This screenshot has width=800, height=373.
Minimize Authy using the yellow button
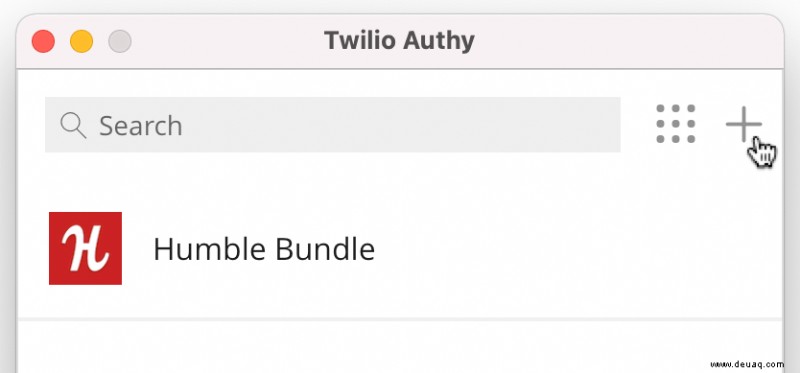click(x=82, y=41)
